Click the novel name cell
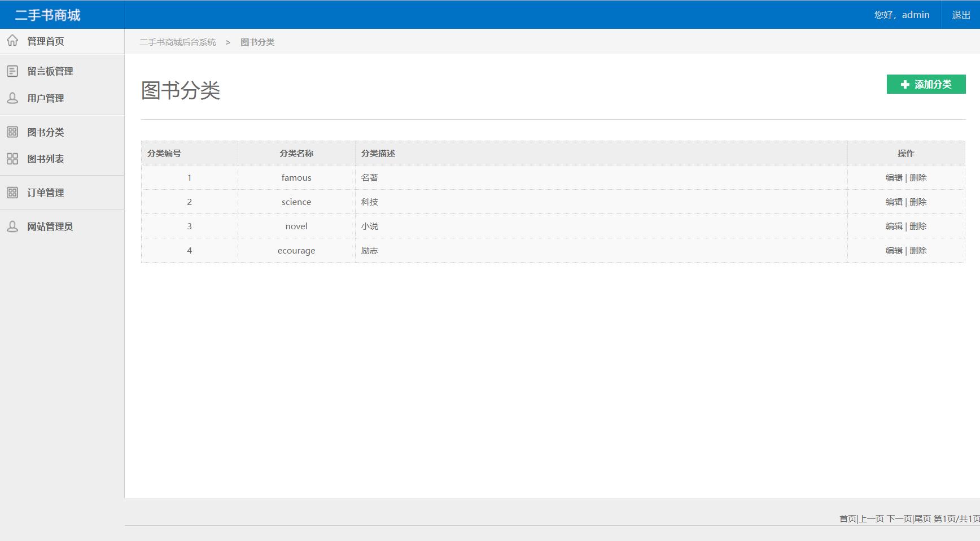Screen dimensions: 980x541 [x=296, y=226]
